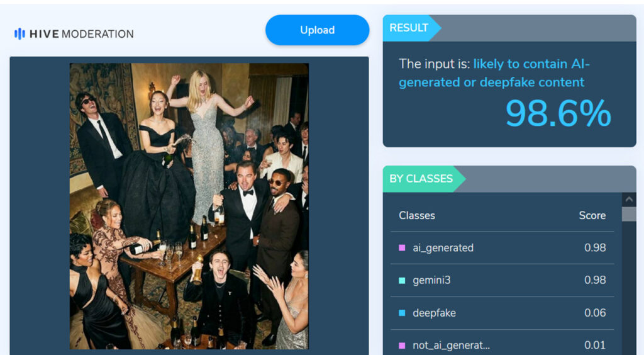Click the HIVE MODERATION brand text
Screen dimensions: 644x355
coord(82,34)
